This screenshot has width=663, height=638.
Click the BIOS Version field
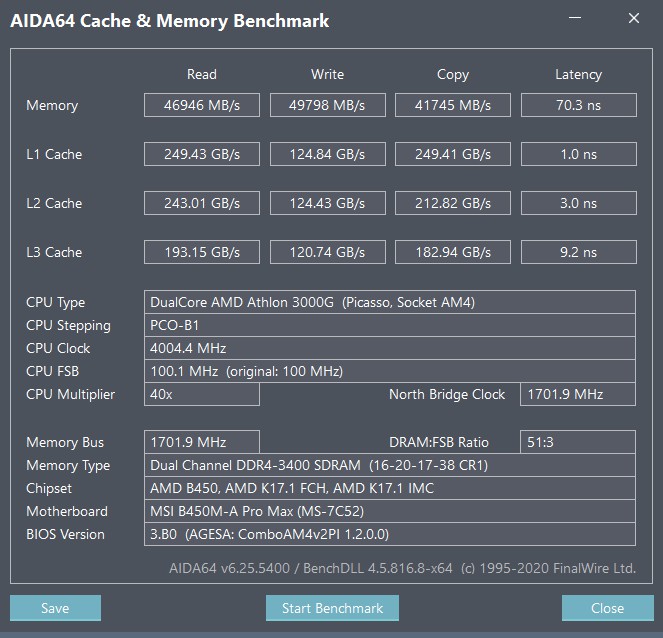pos(390,534)
